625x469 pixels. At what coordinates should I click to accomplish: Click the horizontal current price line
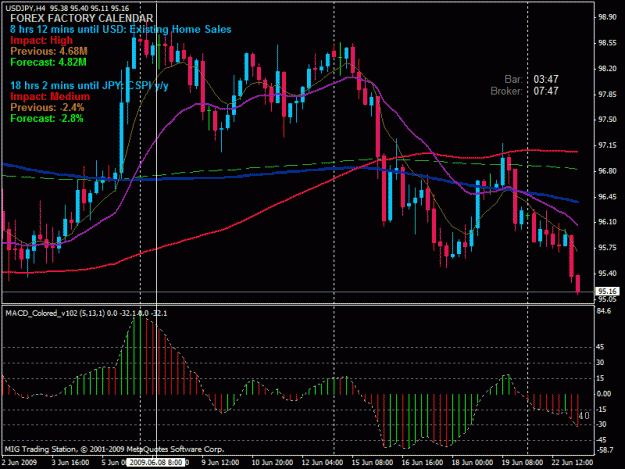pos(298,292)
